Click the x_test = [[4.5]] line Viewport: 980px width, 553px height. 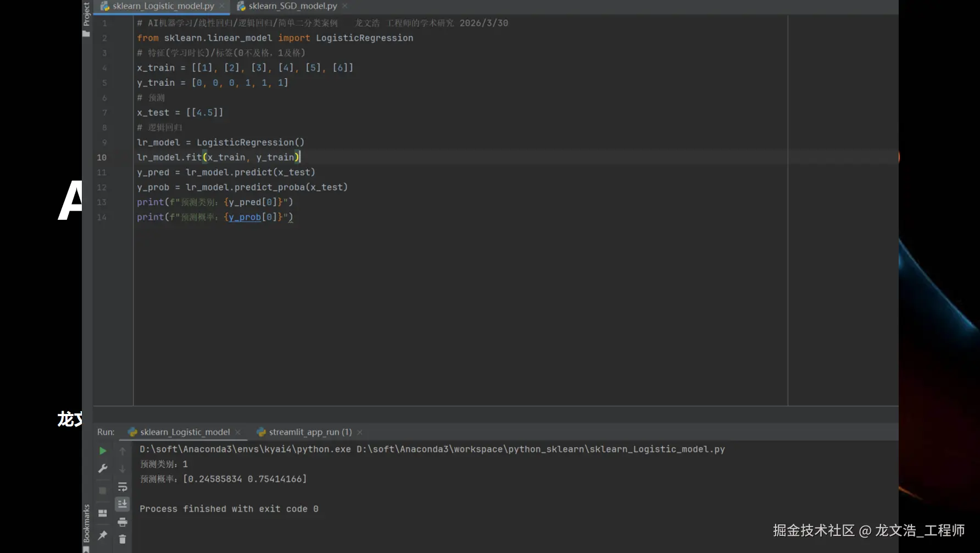tap(180, 112)
